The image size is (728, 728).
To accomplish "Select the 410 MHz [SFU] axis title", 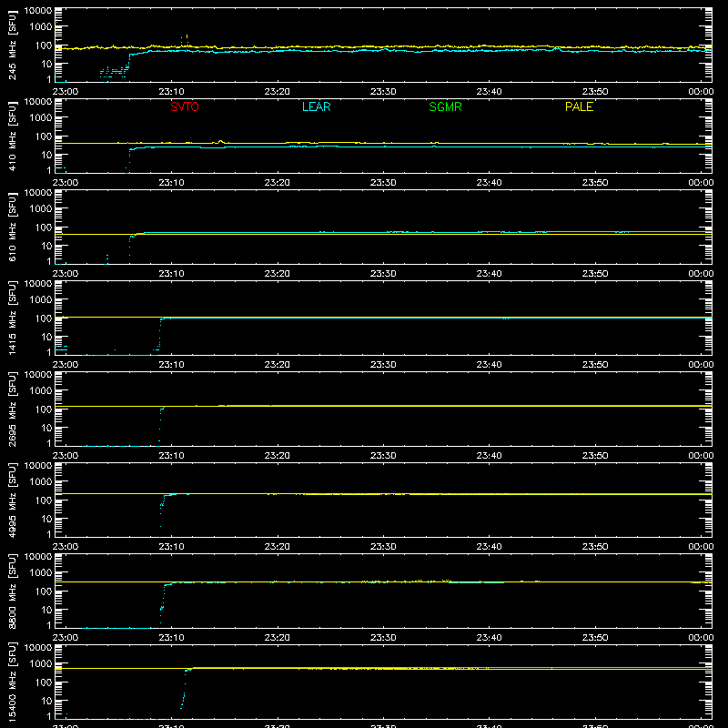I will pyautogui.click(x=12, y=136).
